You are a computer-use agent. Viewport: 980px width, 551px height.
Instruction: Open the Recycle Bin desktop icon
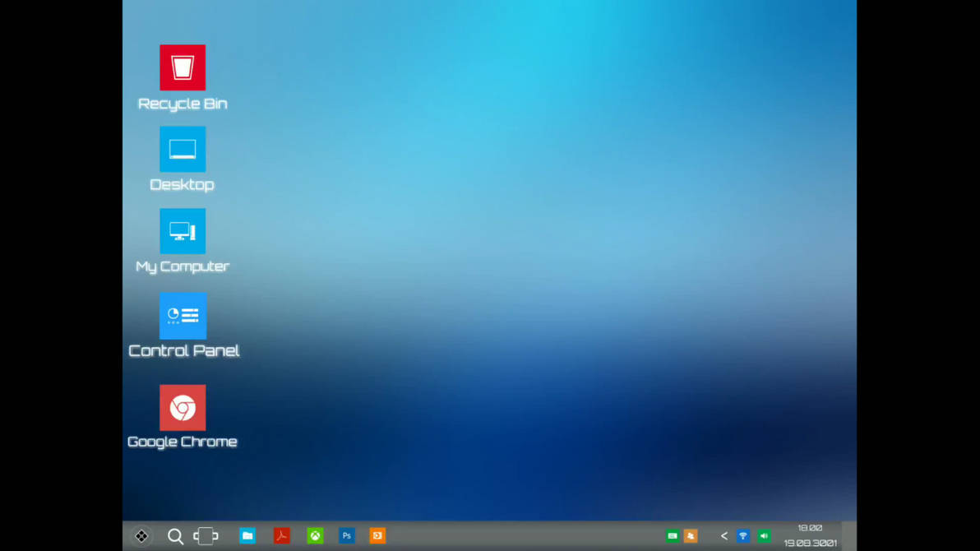[x=183, y=67]
